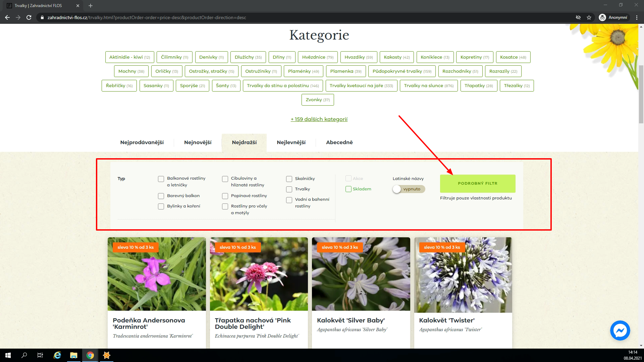Image resolution: width=644 pixels, height=362 pixels.
Task: Open Rozchodníky category
Action: (x=460, y=71)
